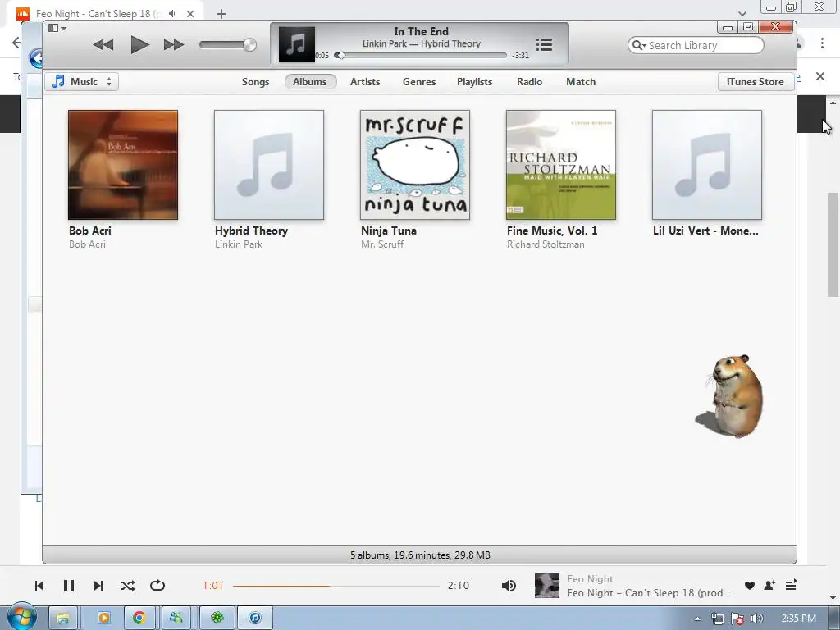Switch to the Songs tab
Viewport: 840px width, 630px height.
pyautogui.click(x=255, y=82)
